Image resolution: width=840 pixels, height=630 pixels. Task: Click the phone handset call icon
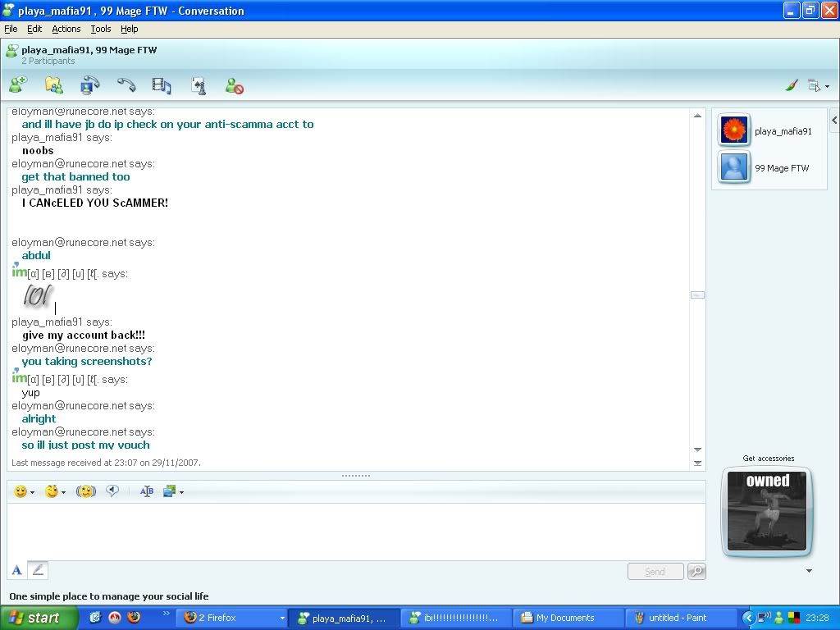[x=126, y=84]
